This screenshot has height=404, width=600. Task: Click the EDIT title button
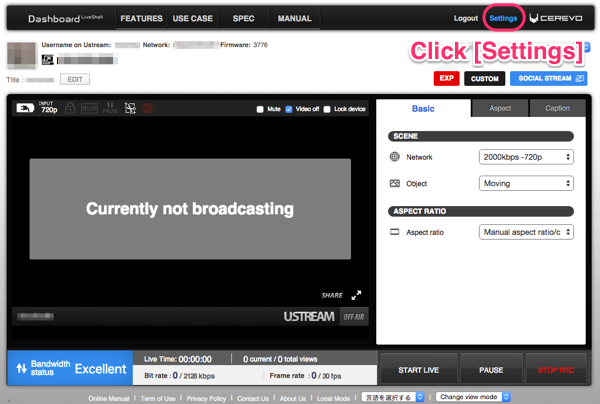(75, 79)
